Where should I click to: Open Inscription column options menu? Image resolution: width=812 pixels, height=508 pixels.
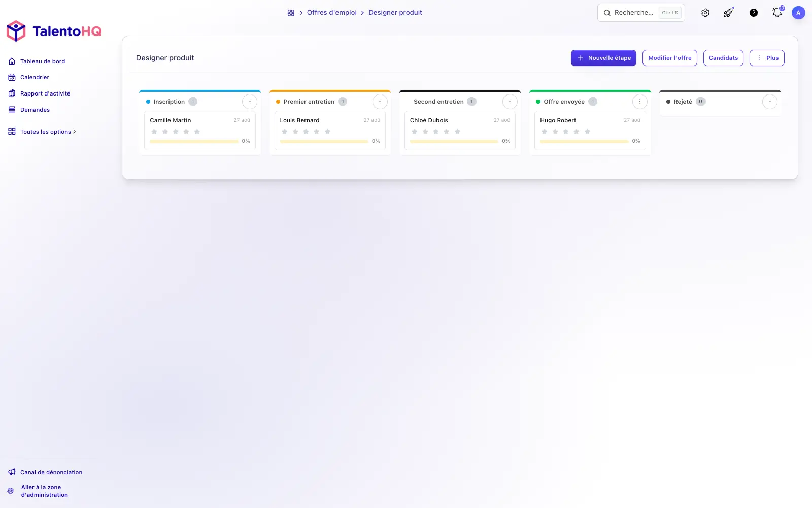click(250, 102)
